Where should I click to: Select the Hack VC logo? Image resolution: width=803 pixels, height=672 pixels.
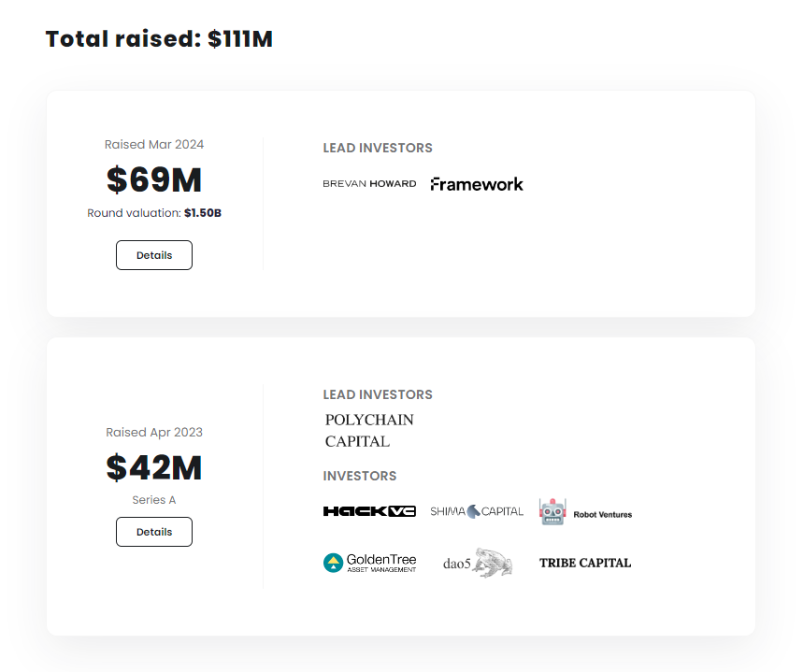coord(369,511)
